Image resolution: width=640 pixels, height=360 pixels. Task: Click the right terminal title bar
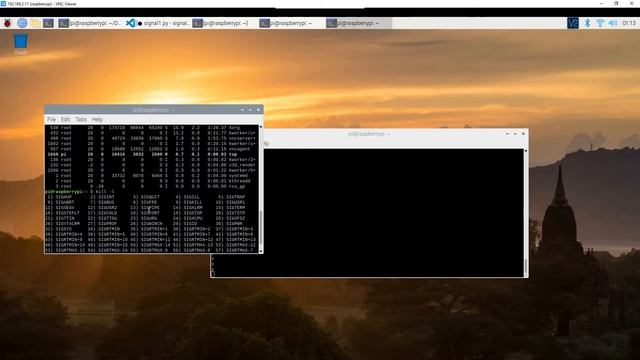369,133
